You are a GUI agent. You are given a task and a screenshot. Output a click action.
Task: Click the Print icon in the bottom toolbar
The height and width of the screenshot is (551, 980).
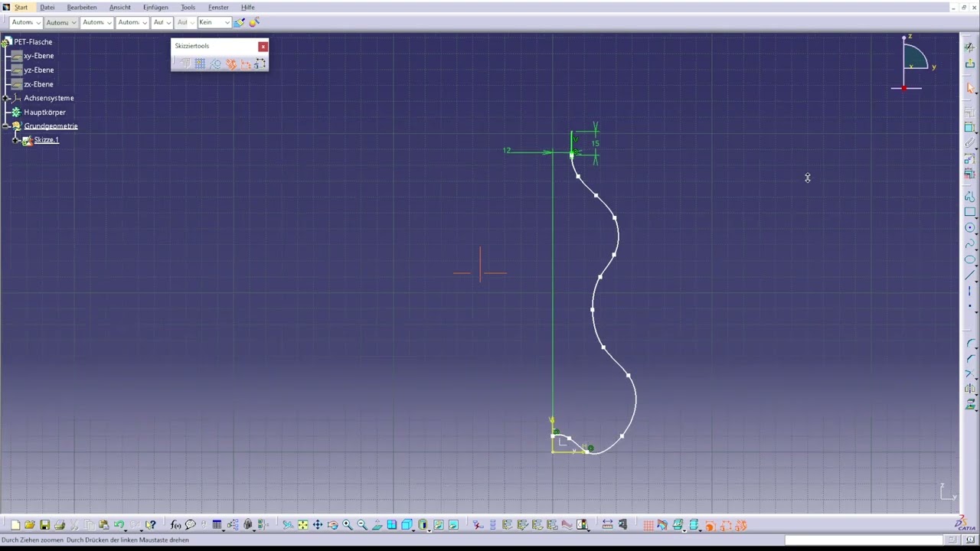coord(60,525)
